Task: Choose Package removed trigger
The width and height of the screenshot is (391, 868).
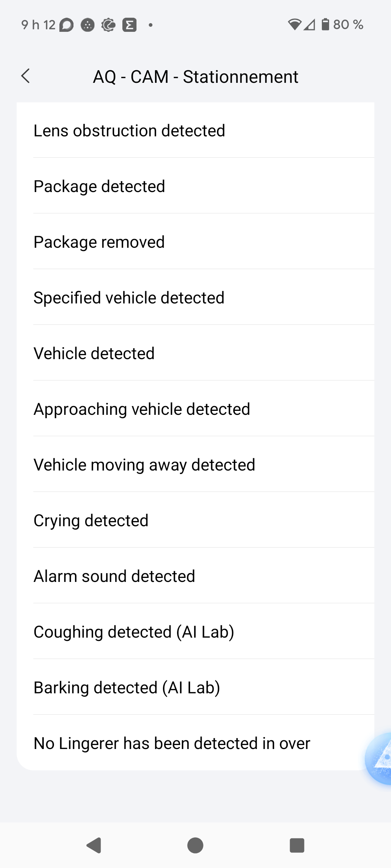Action: [195, 242]
